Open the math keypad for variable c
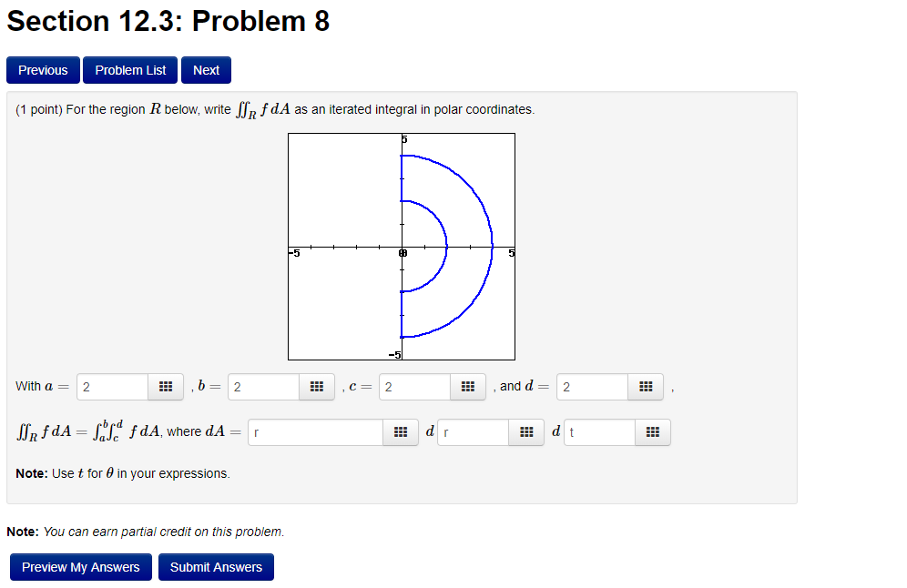 [x=468, y=386]
